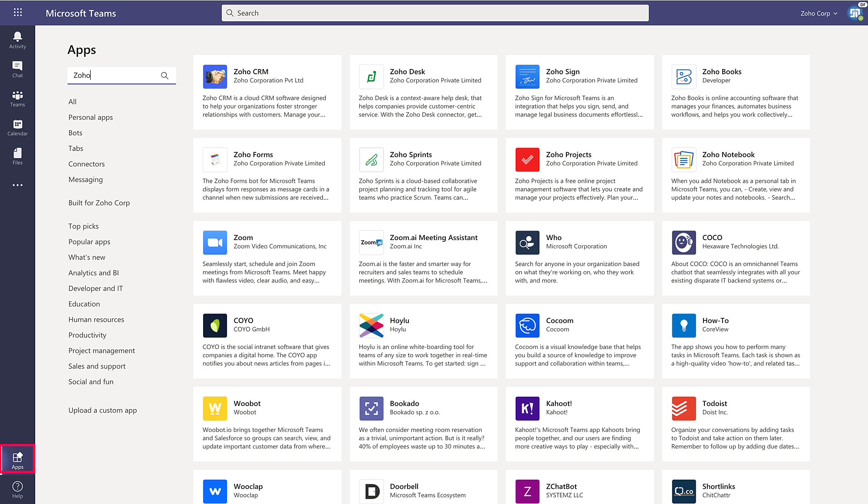Filter apps by Project management
This screenshot has height=504, width=868.
point(102,351)
